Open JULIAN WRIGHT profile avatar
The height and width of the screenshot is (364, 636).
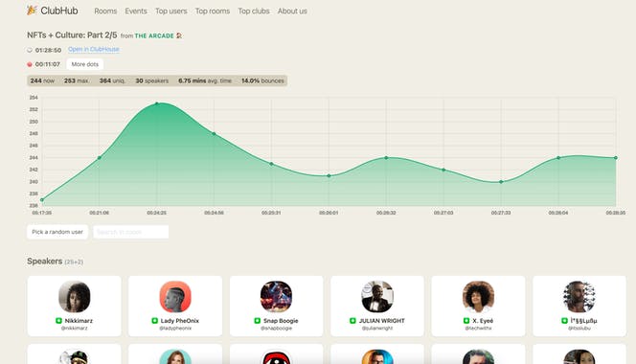point(377,297)
